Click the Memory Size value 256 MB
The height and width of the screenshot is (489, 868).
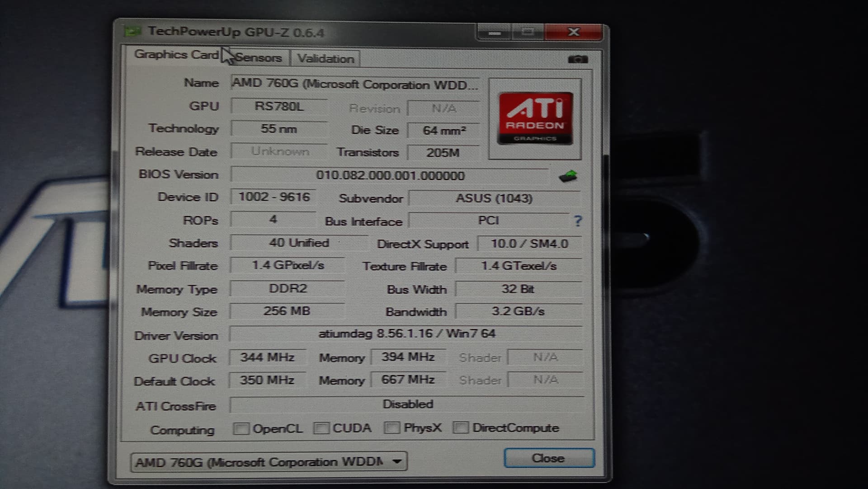pos(288,311)
